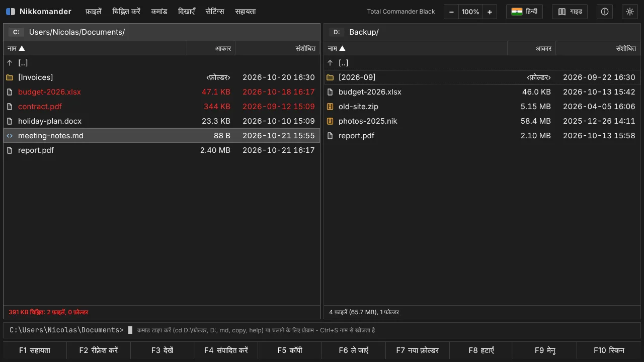
Task: Toggle the light/dark theme sun icon
Action: (629, 12)
